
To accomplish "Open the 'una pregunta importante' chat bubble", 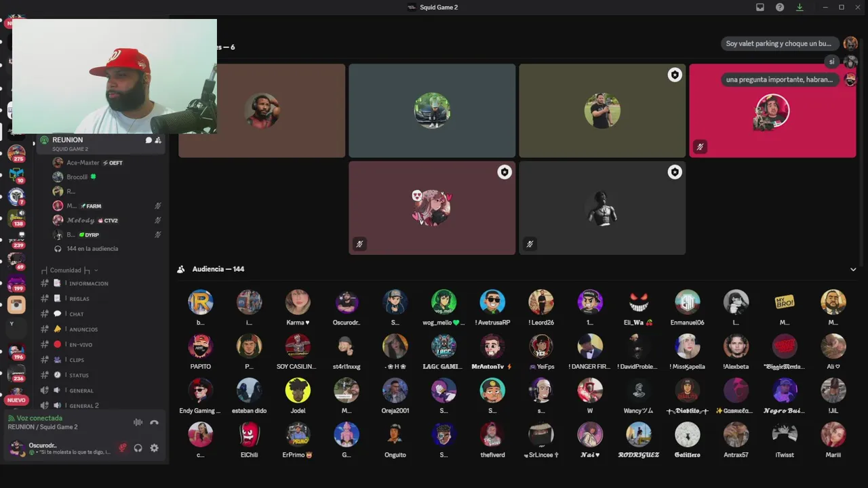I will pos(779,79).
